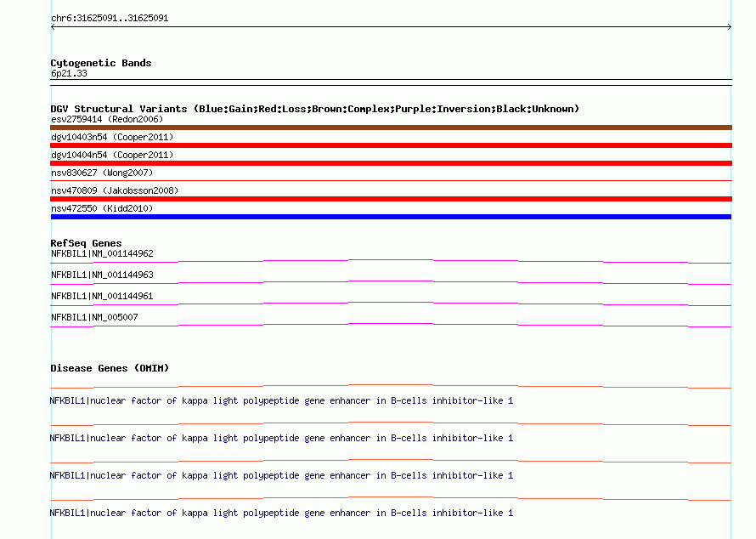Open the third NFKBIL1 OMIM disease gene link
The image size is (756, 539).
click(x=281, y=476)
